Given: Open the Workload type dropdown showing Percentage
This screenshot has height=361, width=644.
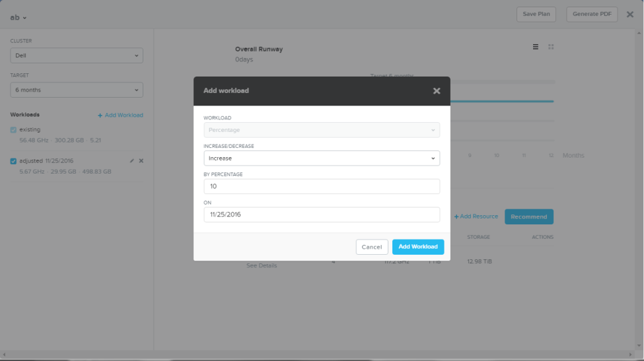Looking at the screenshot, I should pos(322,130).
